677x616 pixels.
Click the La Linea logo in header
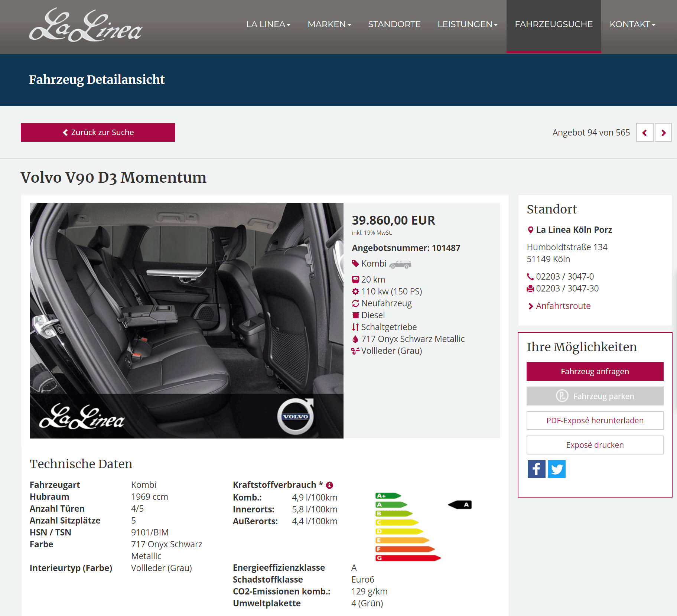(x=86, y=25)
